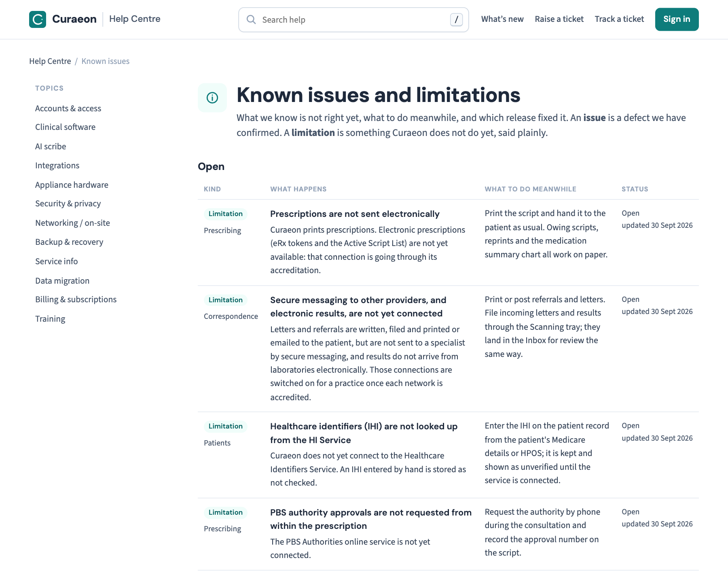
Task: Open What's new
Action: [502, 19]
